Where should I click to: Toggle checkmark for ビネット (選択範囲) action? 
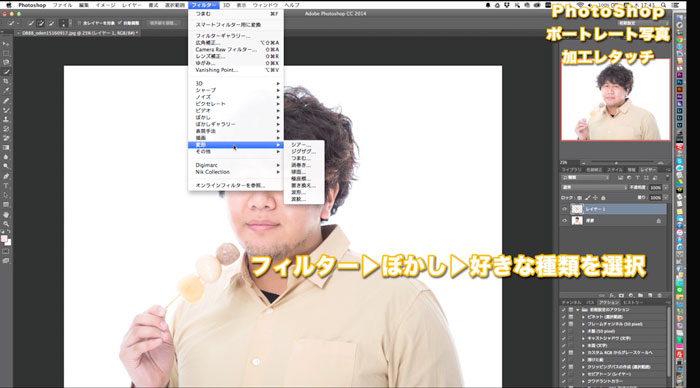tap(563, 317)
